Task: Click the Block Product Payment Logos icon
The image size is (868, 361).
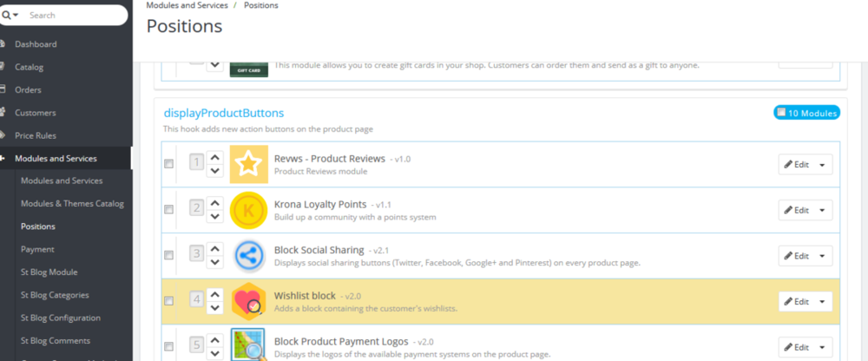Action: pyautogui.click(x=249, y=346)
